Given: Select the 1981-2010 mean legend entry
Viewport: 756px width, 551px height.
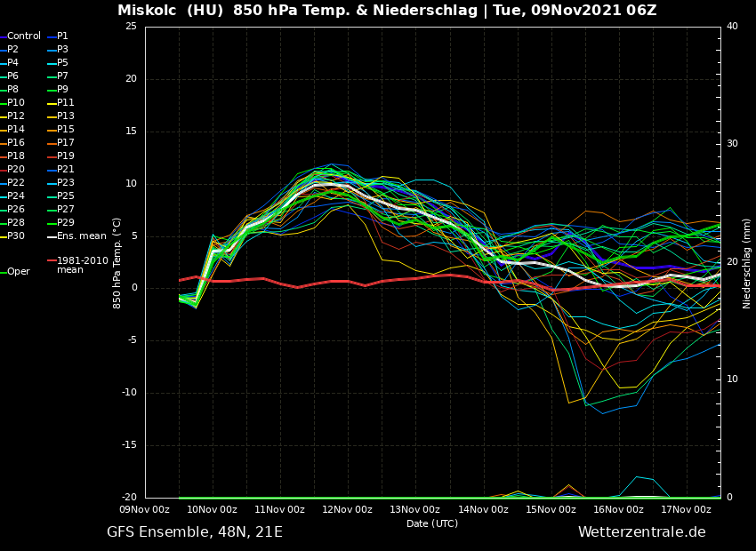Looking at the screenshot, I should point(82,265).
